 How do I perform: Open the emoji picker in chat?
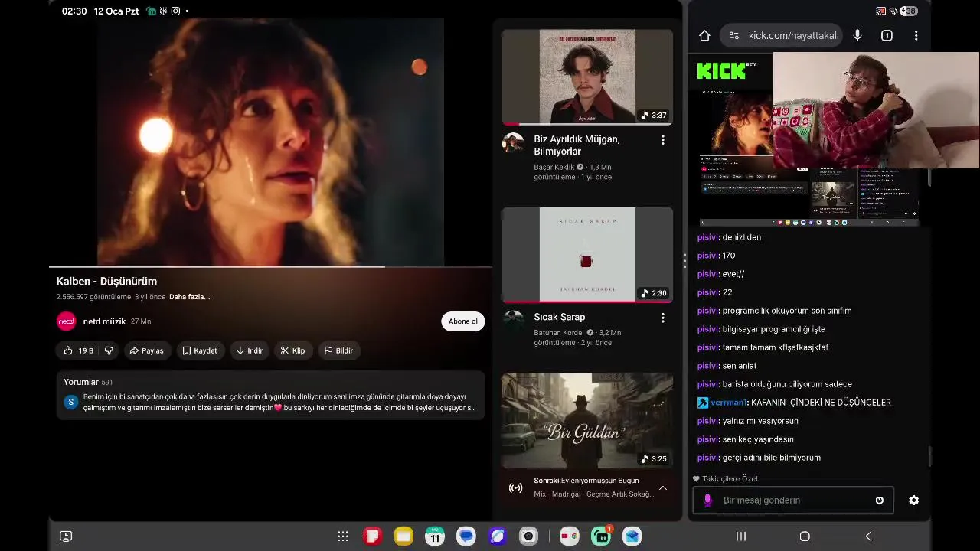point(879,500)
